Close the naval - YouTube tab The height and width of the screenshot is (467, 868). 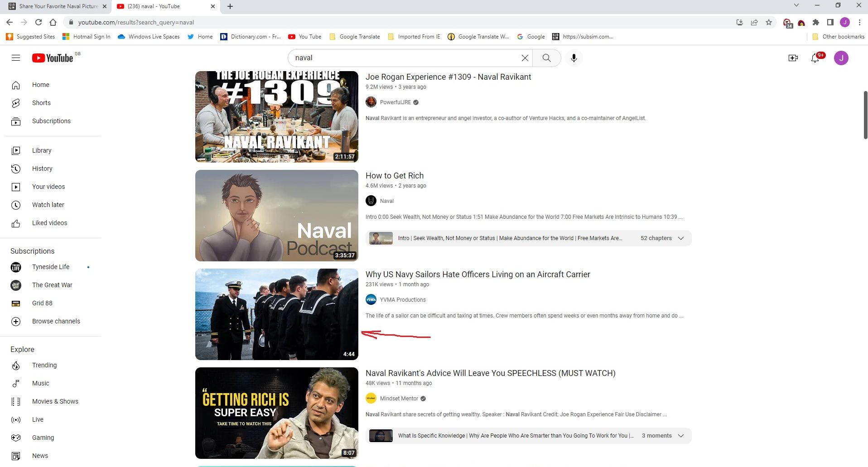pyautogui.click(x=213, y=6)
